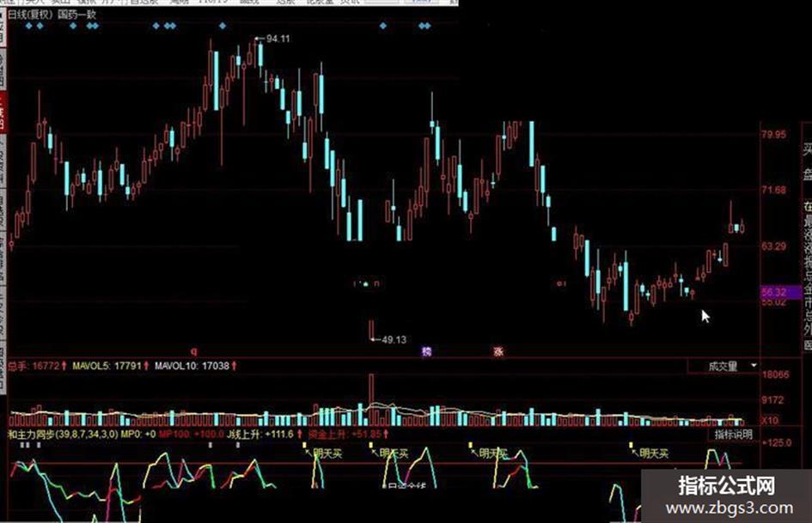Click the MAVOL10: 17038 readout

pyautogui.click(x=196, y=366)
